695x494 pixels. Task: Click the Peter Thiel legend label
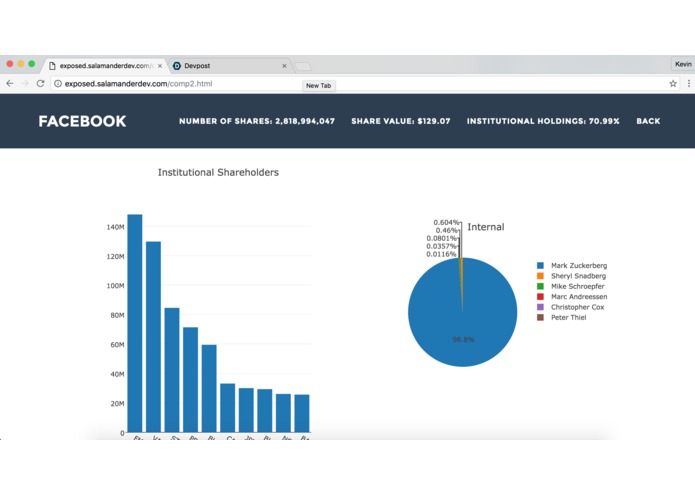(x=569, y=317)
